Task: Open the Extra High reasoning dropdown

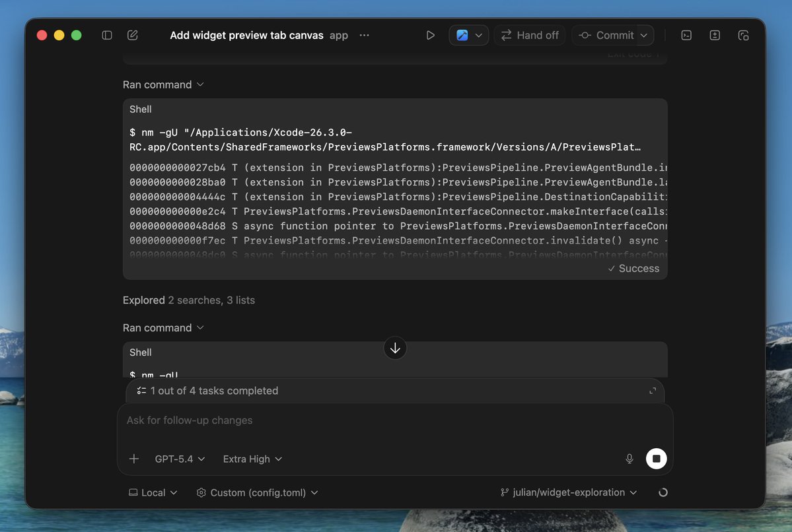Action: [x=252, y=459]
